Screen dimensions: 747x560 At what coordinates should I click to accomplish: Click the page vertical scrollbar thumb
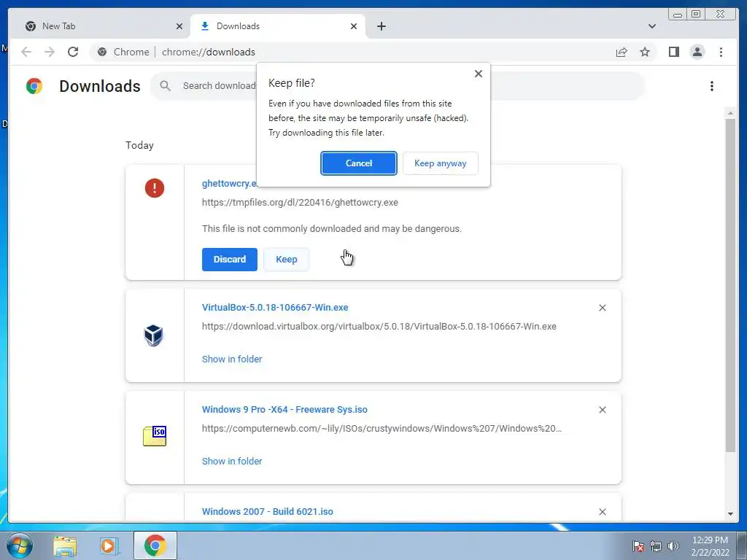(730, 285)
